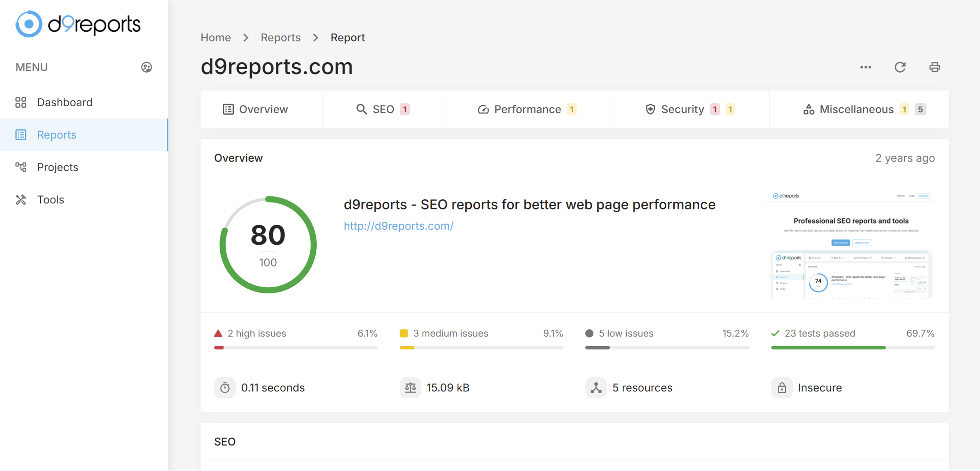Open Dashboard from the sidebar

click(65, 102)
